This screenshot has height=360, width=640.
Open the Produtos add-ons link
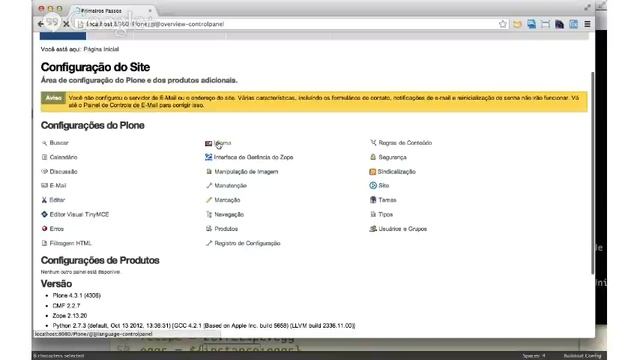pyautogui.click(x=226, y=229)
